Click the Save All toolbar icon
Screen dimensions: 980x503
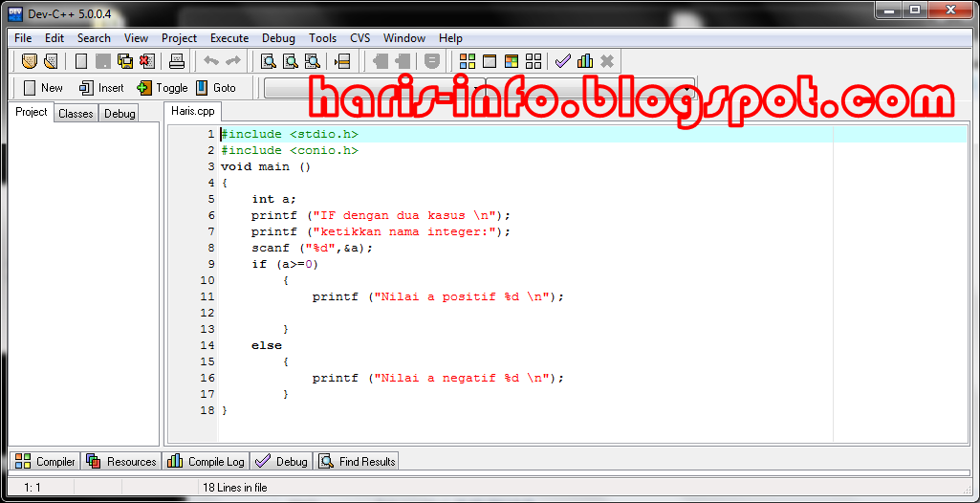(x=125, y=61)
